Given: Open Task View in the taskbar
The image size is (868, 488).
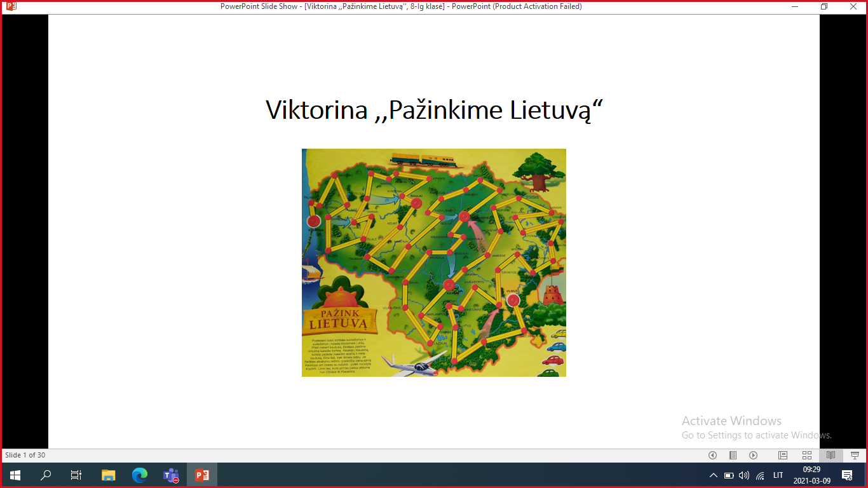Looking at the screenshot, I should [76, 475].
